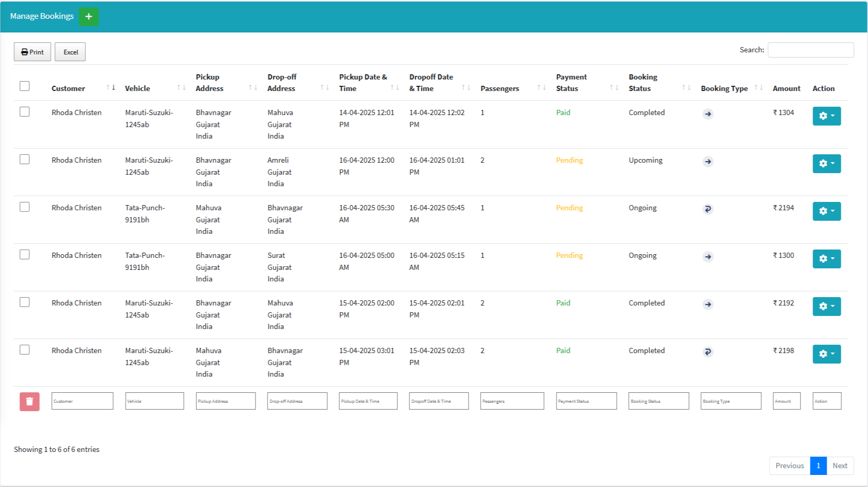Open gear action dropdown for ₹1304 booking
This screenshot has height=487, width=868.
pyautogui.click(x=826, y=116)
